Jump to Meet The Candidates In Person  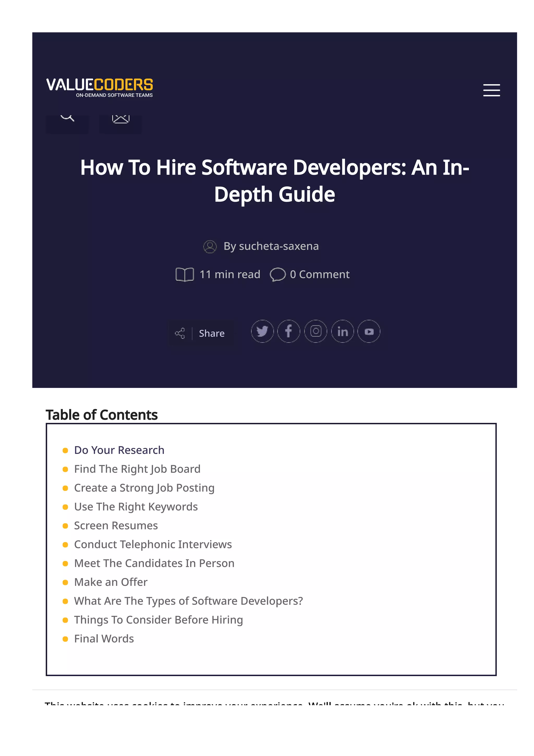tap(154, 563)
